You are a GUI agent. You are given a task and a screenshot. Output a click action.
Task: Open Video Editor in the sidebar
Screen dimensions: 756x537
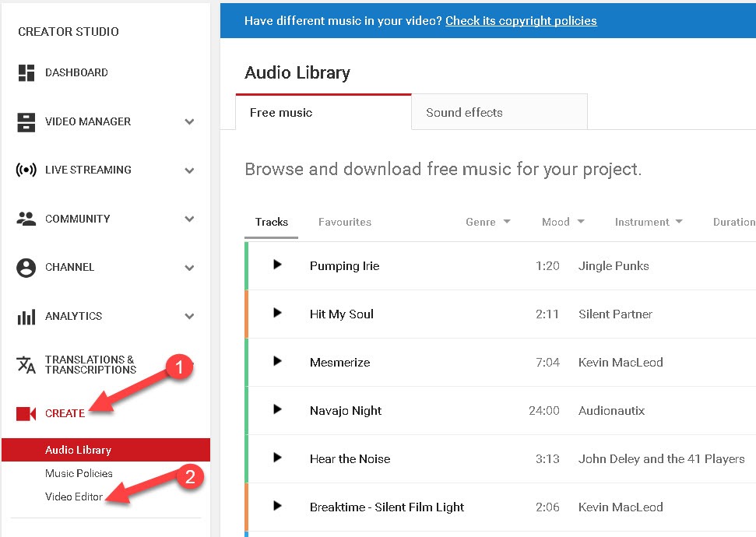[x=74, y=497]
